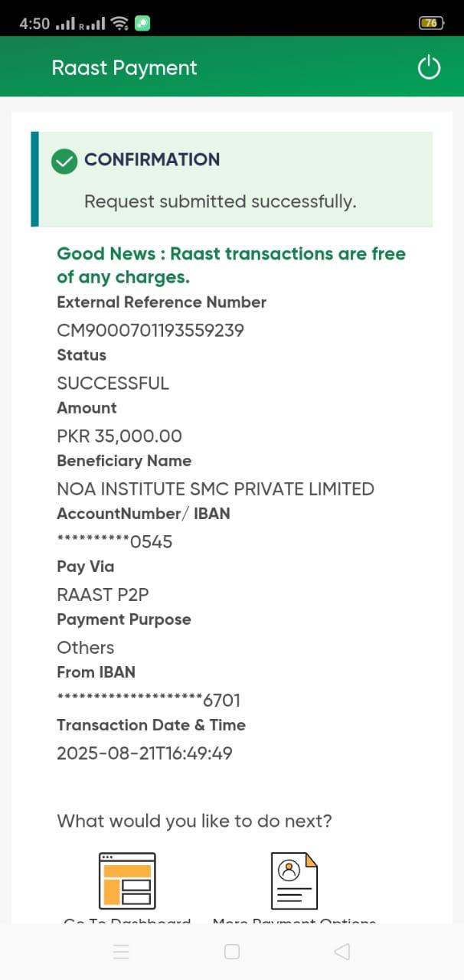Tap beneficiary NOA INSTITUTE SMC PRIVATE LIMITED
464x980 pixels.
pos(215,489)
